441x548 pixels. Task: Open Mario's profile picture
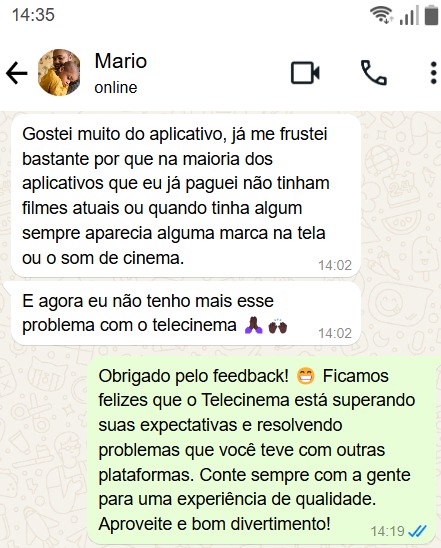tap(59, 73)
